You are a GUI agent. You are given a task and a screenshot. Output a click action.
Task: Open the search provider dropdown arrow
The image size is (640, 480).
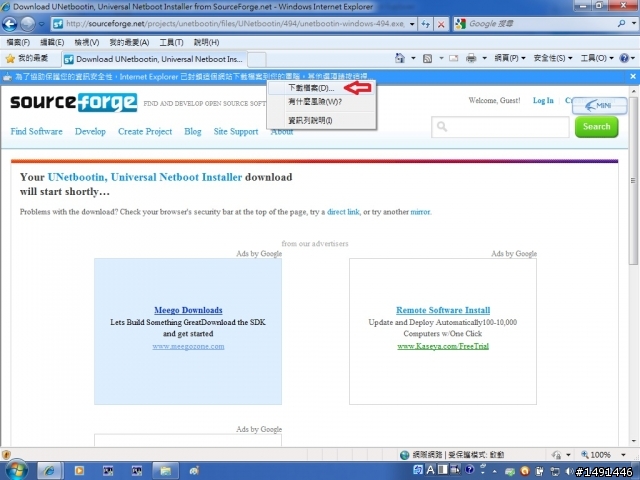point(633,24)
